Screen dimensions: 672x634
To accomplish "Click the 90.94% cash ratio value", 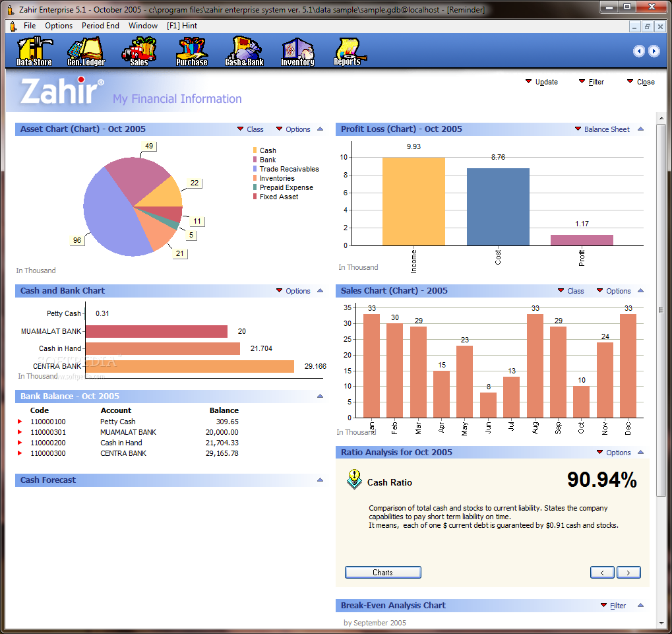I will [x=601, y=479].
